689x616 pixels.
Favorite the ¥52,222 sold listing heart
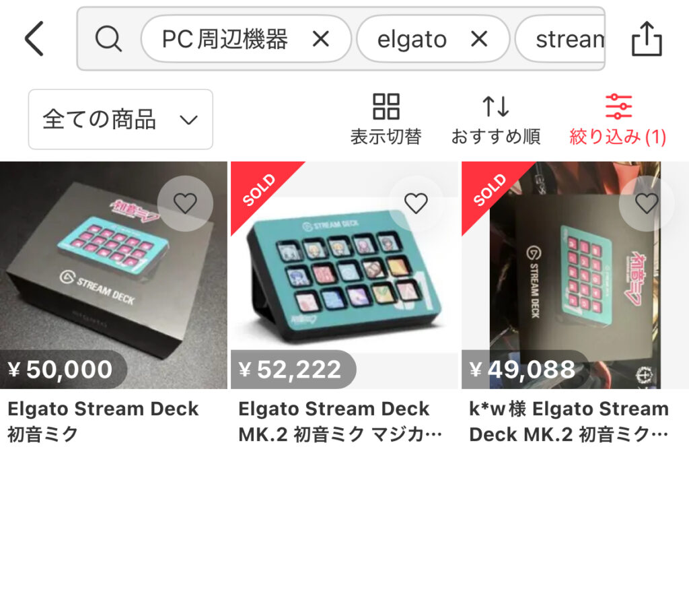tap(416, 203)
